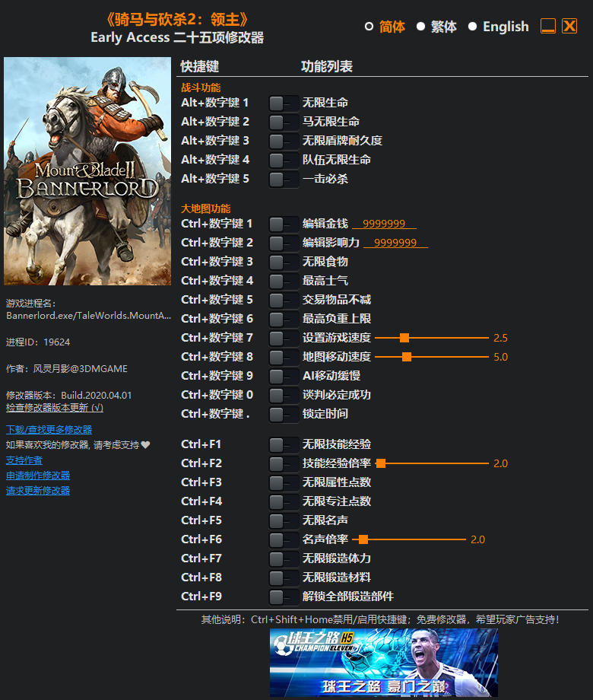
Task: Toggle 无限技能经验 switch
Action: tap(284, 445)
